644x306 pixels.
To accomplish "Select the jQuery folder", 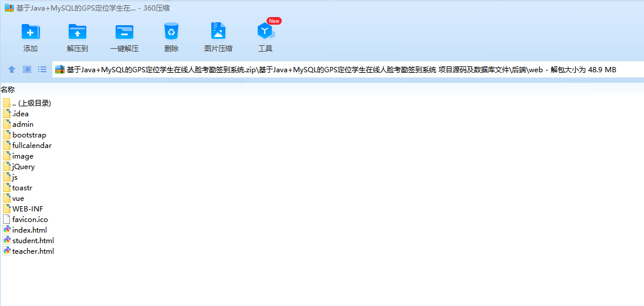I will [x=18, y=167].
